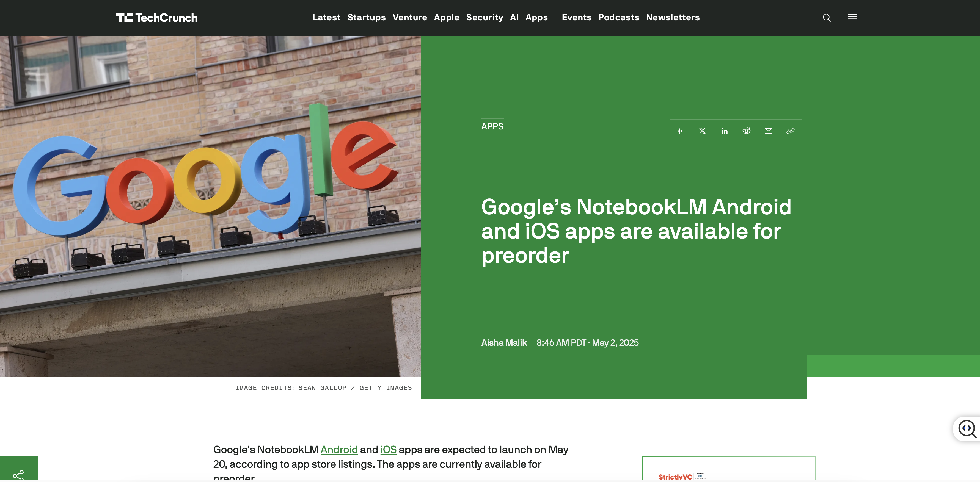Click the TechCrunch logo
The image size is (980, 482).
tap(157, 18)
